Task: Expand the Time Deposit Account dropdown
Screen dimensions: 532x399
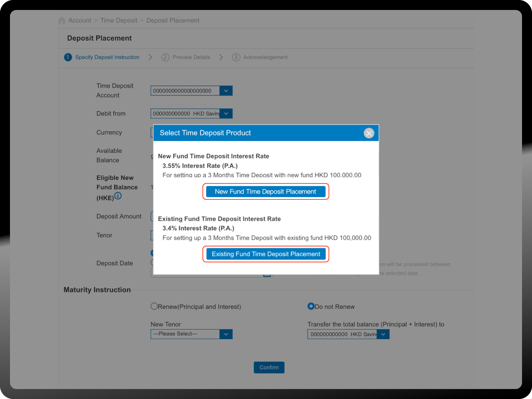Action: tap(226, 91)
